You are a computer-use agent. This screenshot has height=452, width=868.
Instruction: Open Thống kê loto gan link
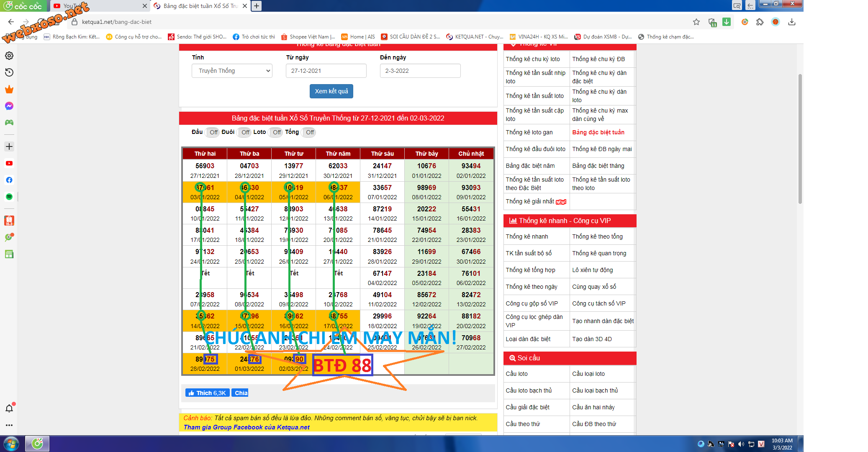click(x=529, y=132)
